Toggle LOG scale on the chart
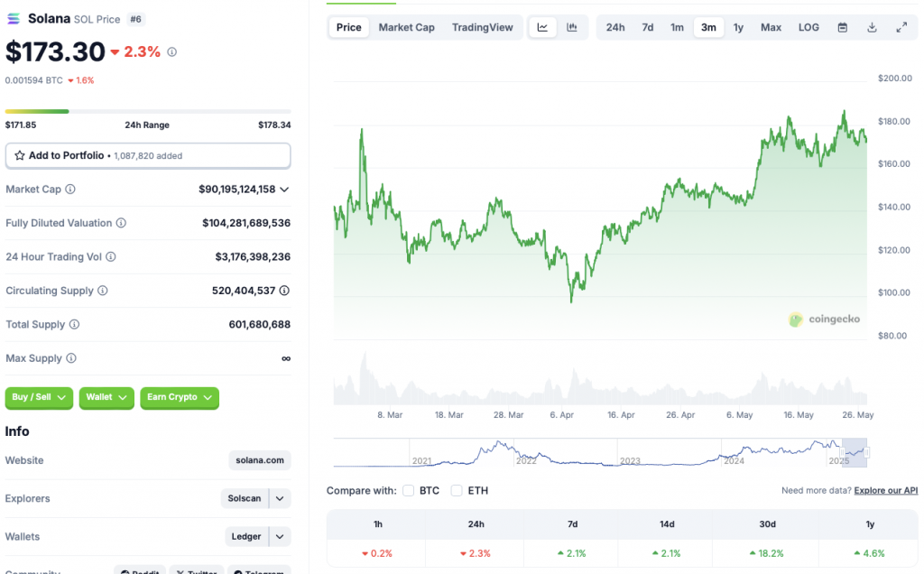 808,27
